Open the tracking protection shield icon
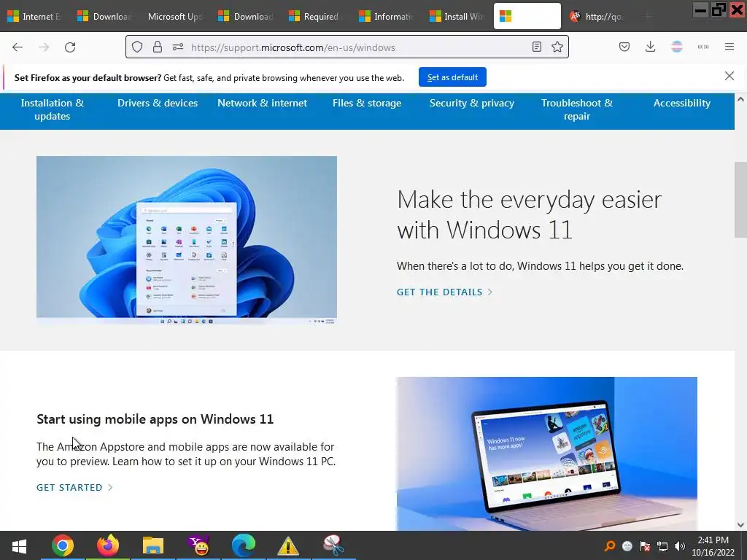The width and height of the screenshot is (747, 560). click(x=137, y=47)
